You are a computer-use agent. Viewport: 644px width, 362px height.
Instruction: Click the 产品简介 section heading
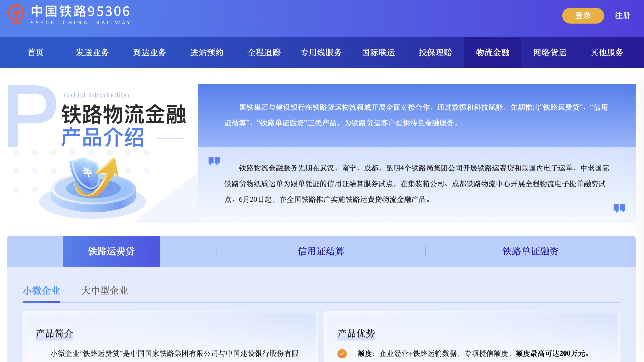[x=54, y=333]
